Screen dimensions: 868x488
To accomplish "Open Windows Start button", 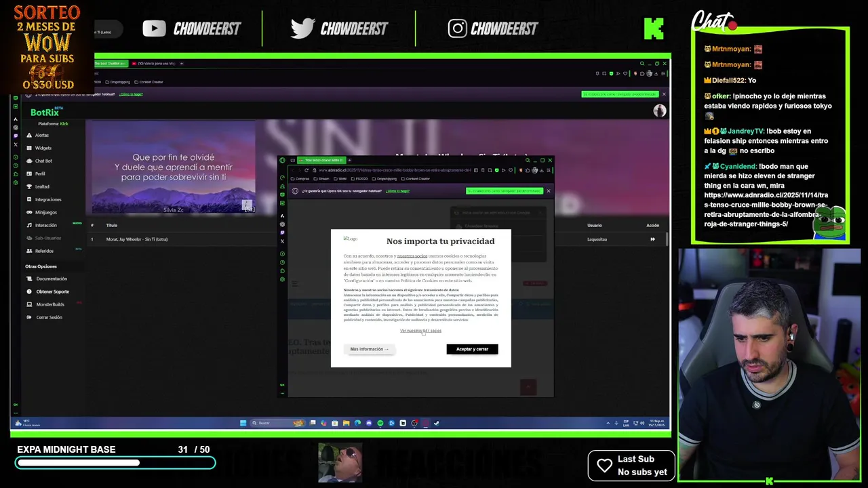I will pos(243,423).
